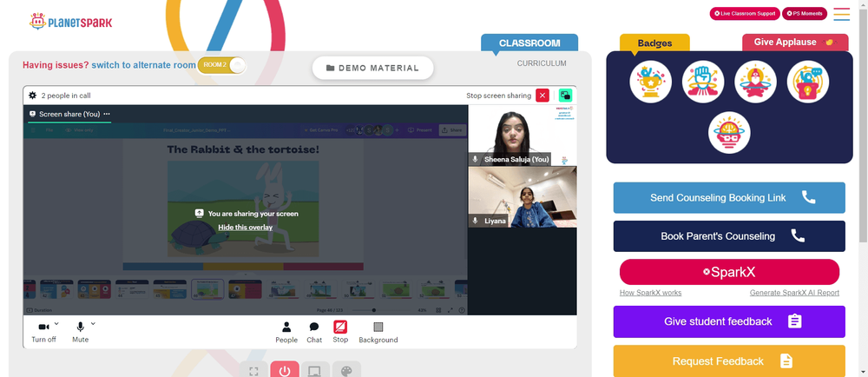This screenshot has height=377, width=868.
Task: Toggle the ROOM 2 alternate room switch
Action: coord(221,65)
